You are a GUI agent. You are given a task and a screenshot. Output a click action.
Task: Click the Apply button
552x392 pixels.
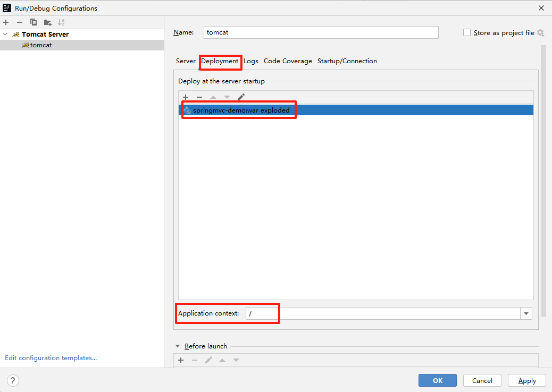pos(527,380)
